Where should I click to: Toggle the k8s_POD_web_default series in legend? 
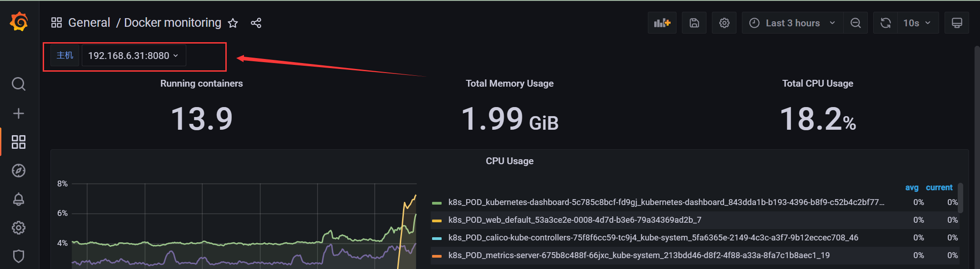coord(575,220)
